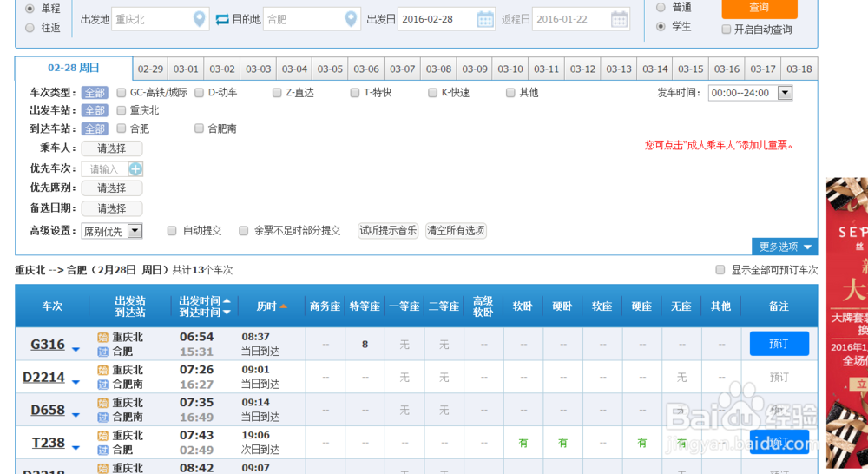The image size is (868, 474).
Task: Select 全部 for 到达车站
Action: [95, 129]
